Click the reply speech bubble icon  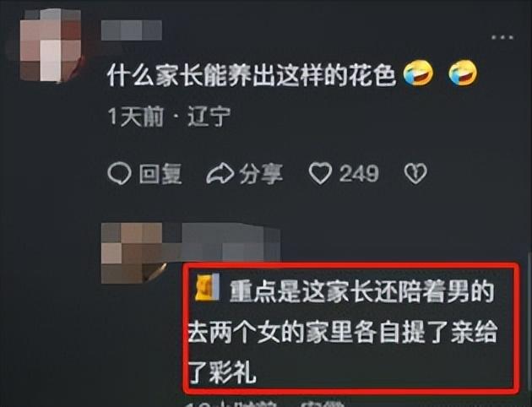(119, 173)
